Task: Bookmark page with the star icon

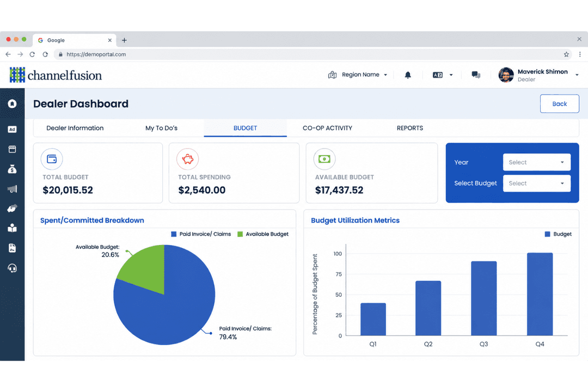Action: [x=566, y=54]
